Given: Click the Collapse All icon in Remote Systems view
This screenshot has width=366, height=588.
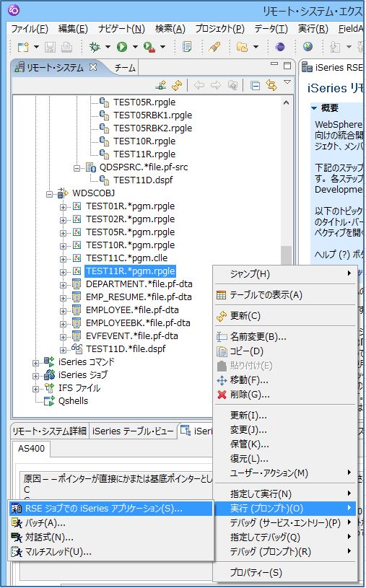Looking at the screenshot, I should pos(256,86).
